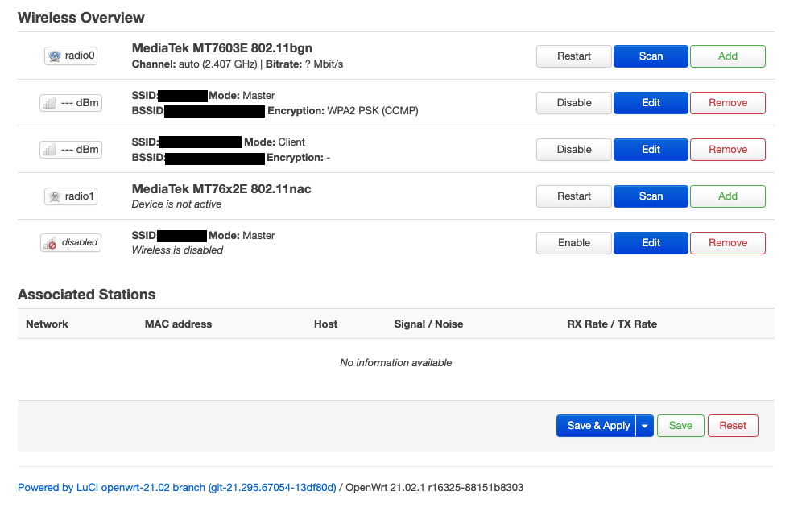Scan with the MT76x2E radio1
The height and width of the screenshot is (532, 802).
tap(651, 196)
